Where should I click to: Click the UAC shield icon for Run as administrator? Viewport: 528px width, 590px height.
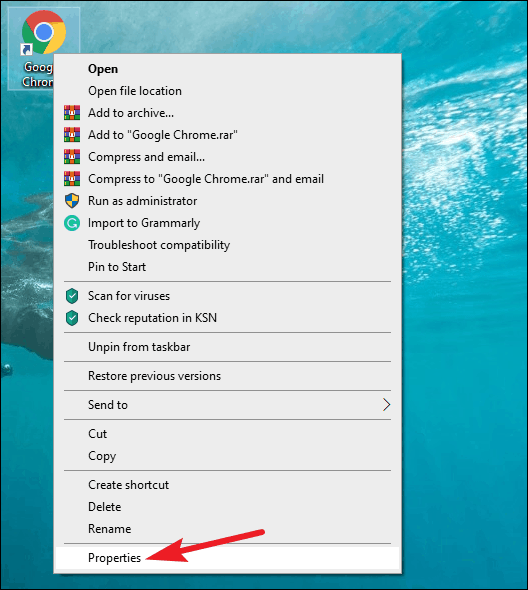[72, 201]
